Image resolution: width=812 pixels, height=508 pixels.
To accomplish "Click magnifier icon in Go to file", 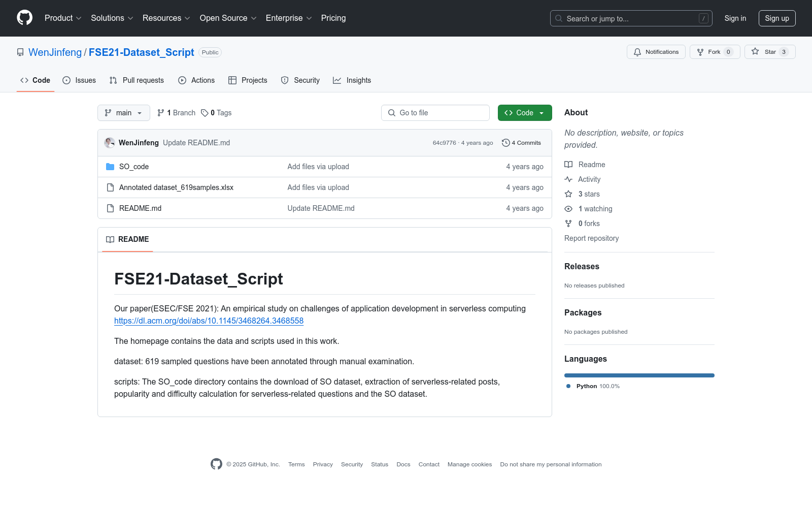I will tap(392, 113).
